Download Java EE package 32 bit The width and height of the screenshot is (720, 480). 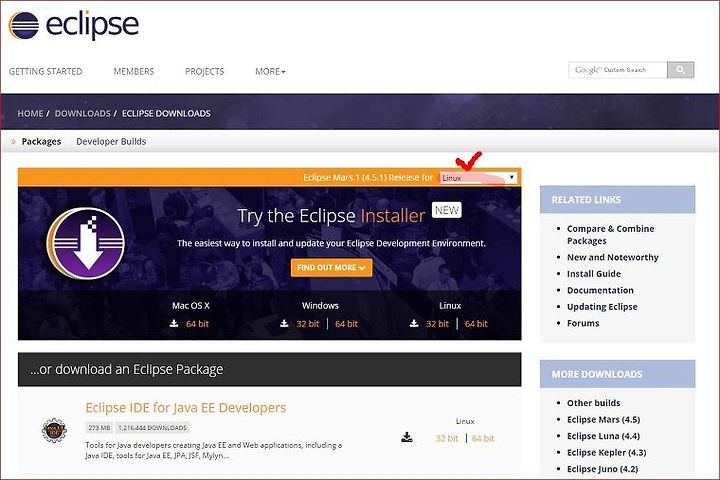447,438
